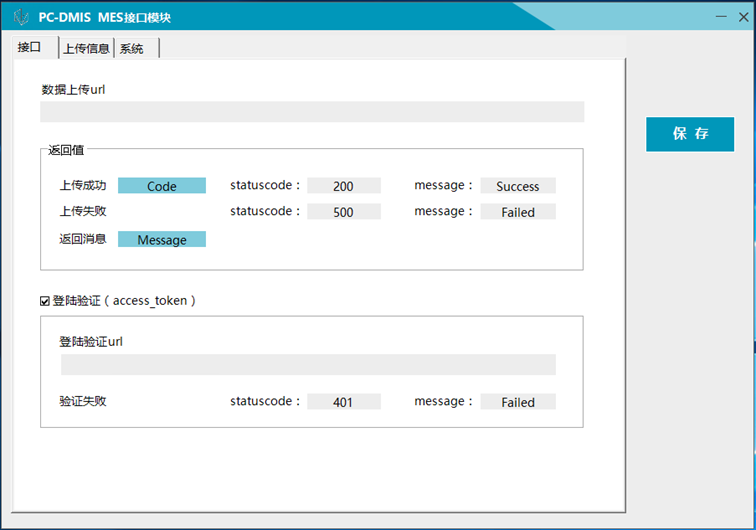Close the MES接口模块 window
The image size is (756, 530).
tap(744, 17)
